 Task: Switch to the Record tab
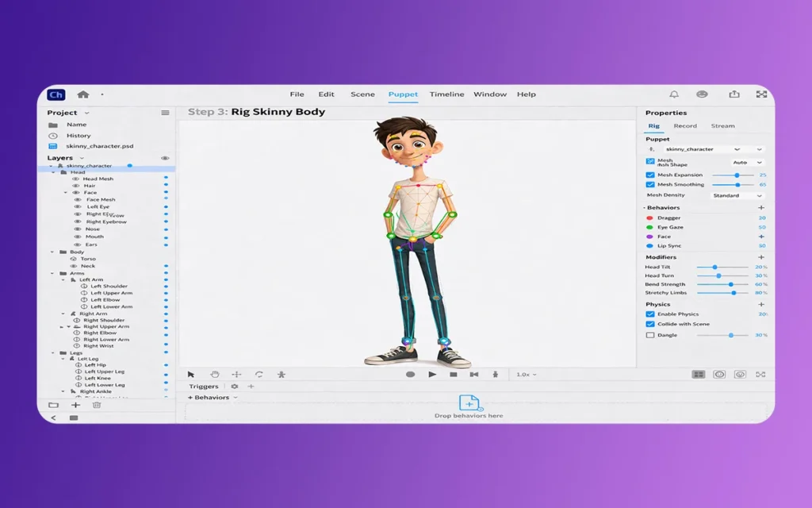point(685,126)
